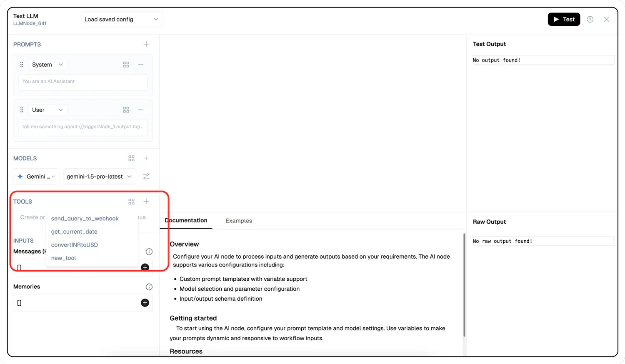Click the plus icon beside TOOLS
The height and width of the screenshot is (364, 625).
pos(146,202)
